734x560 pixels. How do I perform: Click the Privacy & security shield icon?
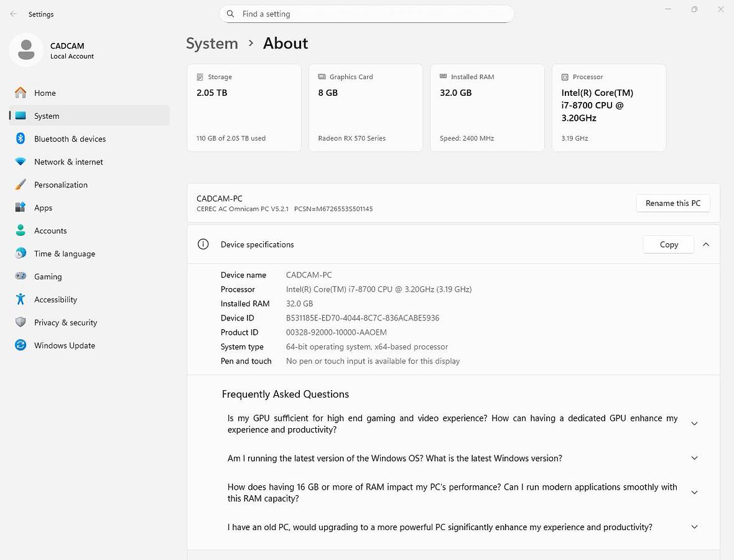click(x=21, y=322)
